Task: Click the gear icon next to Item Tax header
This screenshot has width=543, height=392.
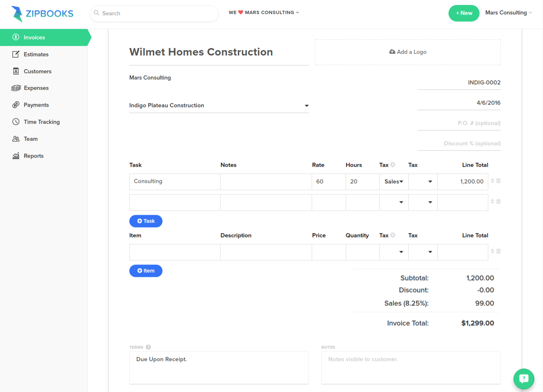Action: pos(393,235)
